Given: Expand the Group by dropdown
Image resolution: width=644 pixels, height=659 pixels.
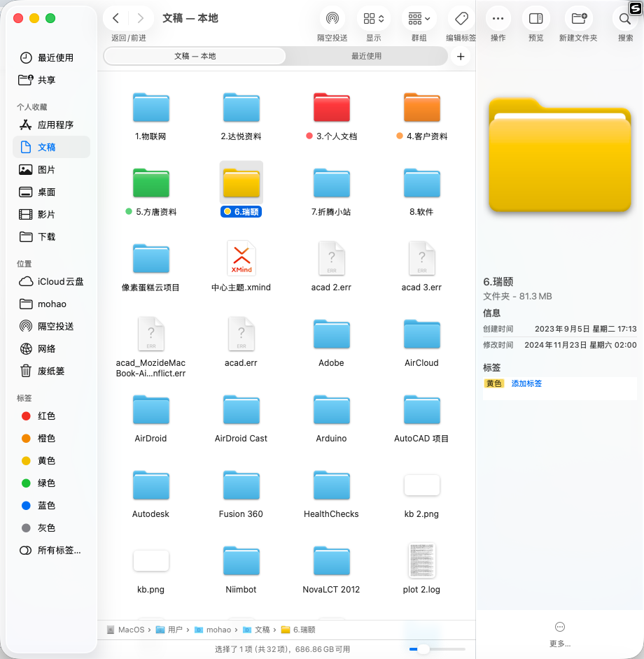Looking at the screenshot, I should tap(419, 18).
